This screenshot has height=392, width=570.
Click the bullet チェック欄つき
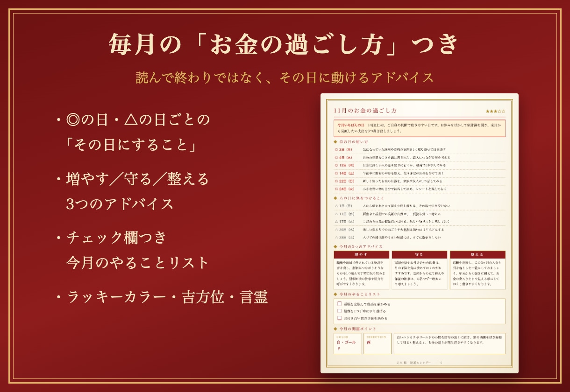(x=116, y=238)
